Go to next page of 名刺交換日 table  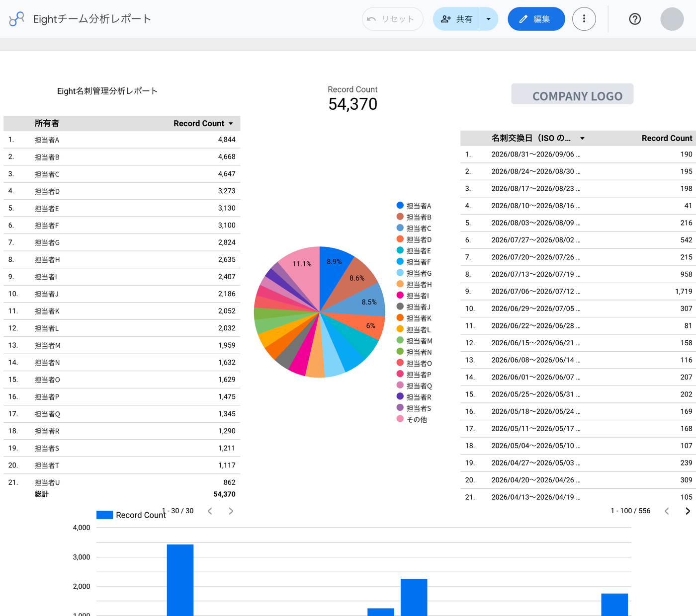point(688,511)
